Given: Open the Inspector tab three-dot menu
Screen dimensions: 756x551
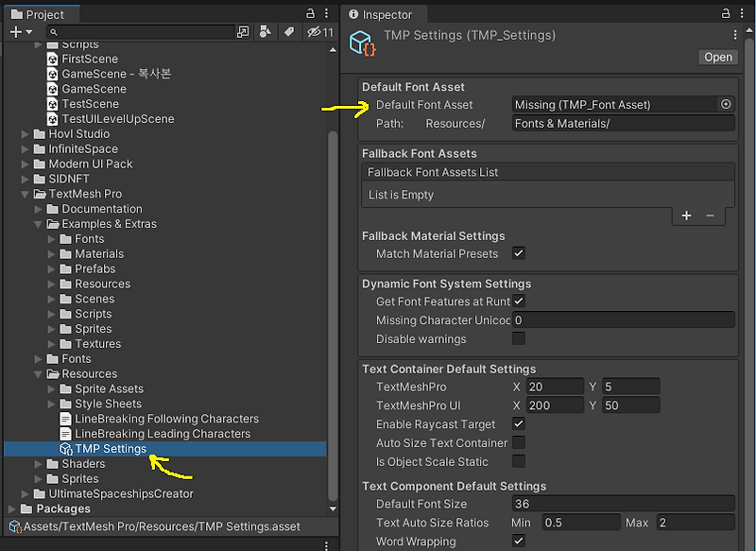Looking at the screenshot, I should pyautogui.click(x=742, y=13).
